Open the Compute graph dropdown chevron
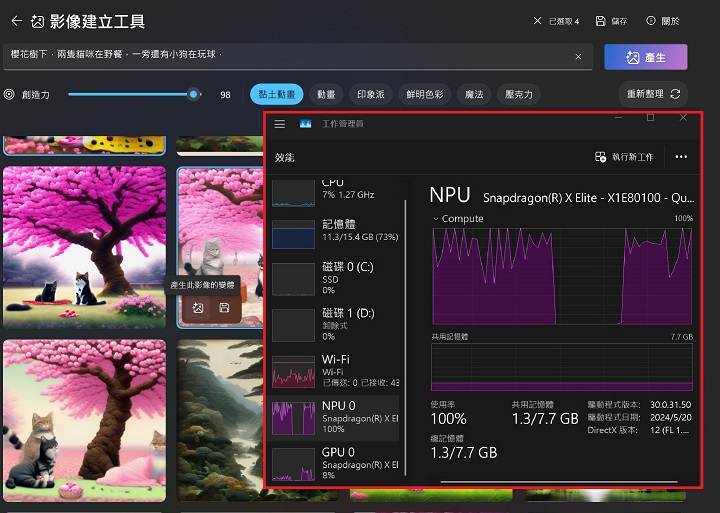 (x=436, y=219)
